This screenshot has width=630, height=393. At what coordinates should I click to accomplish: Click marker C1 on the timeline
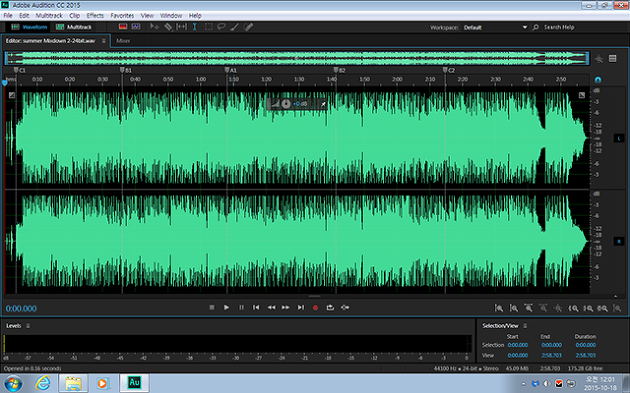click(16, 70)
